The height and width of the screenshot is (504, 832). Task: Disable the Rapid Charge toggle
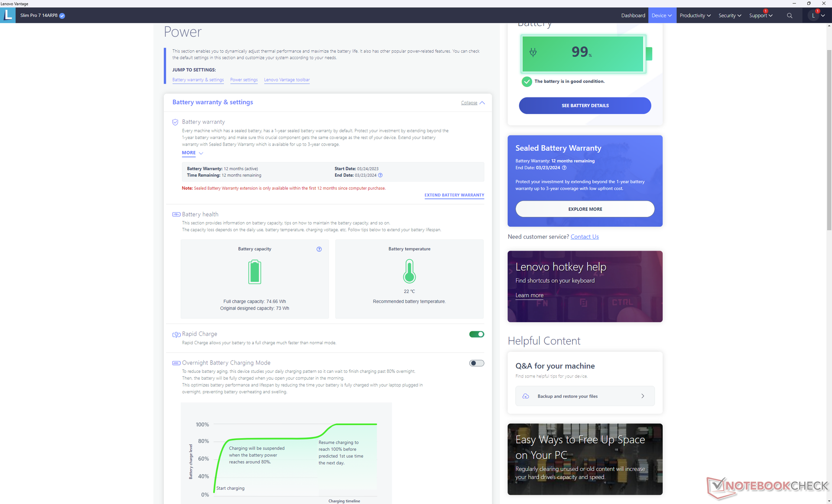click(477, 334)
